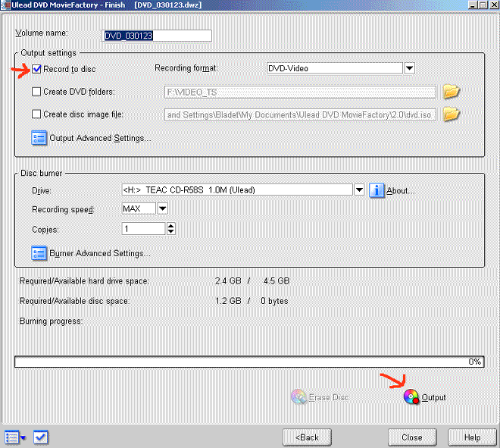Click the Volume name input field
This screenshot has width=500, height=448.
tap(157, 36)
